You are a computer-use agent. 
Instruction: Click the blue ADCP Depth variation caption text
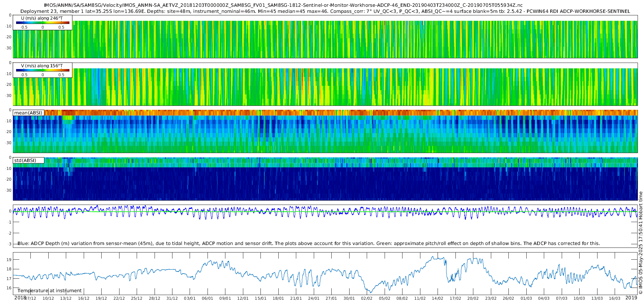click(308, 243)
